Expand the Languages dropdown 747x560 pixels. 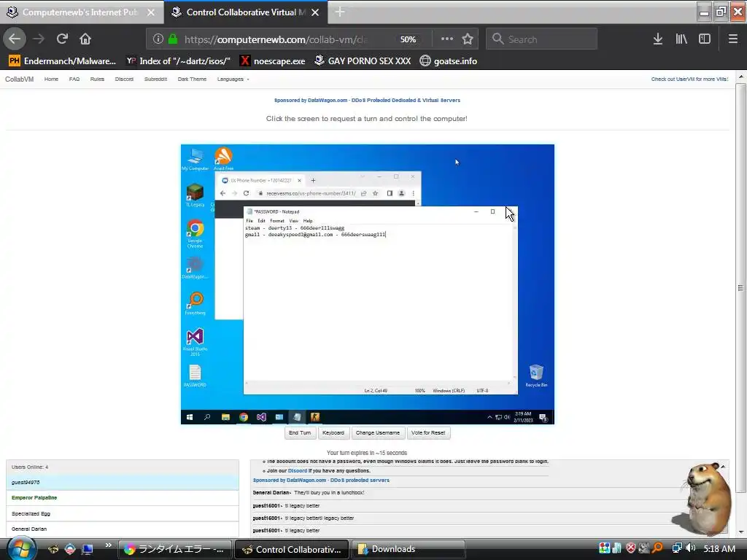[x=233, y=79]
